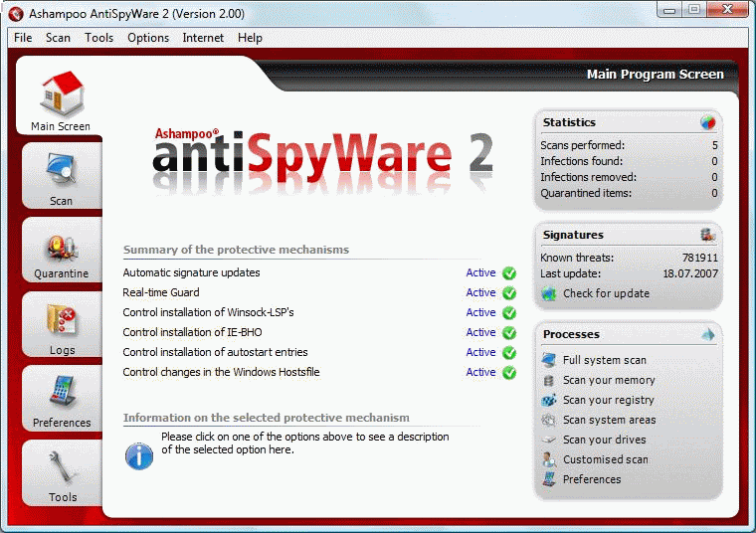The image size is (756, 533).
Task: Launch Scan your memory
Action: [x=609, y=380]
